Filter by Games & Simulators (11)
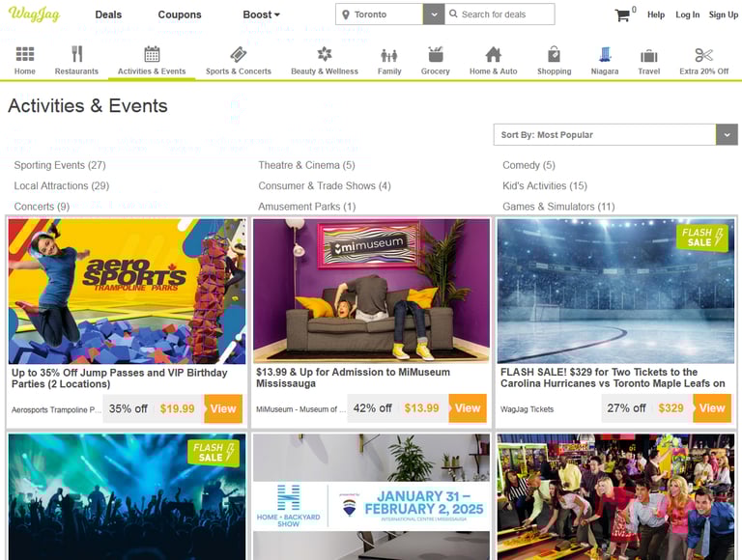The width and height of the screenshot is (742, 560). coord(558,207)
